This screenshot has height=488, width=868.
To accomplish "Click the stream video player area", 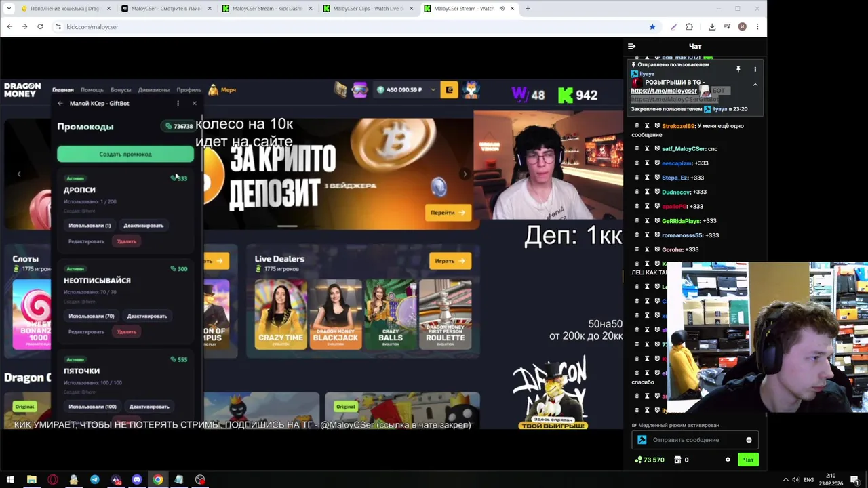I will tap(312, 254).
